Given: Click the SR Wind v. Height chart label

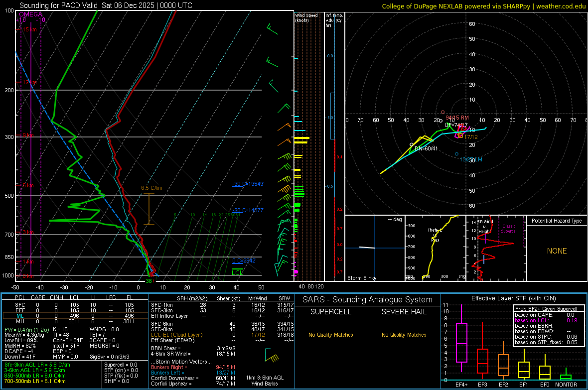Looking at the screenshot, I should point(485,227).
